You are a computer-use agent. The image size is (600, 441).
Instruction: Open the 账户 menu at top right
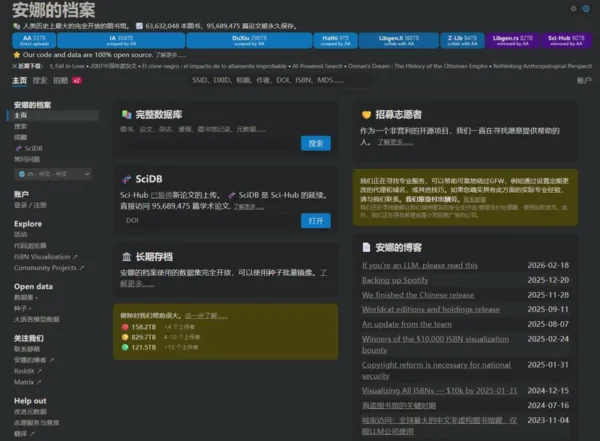(x=584, y=80)
